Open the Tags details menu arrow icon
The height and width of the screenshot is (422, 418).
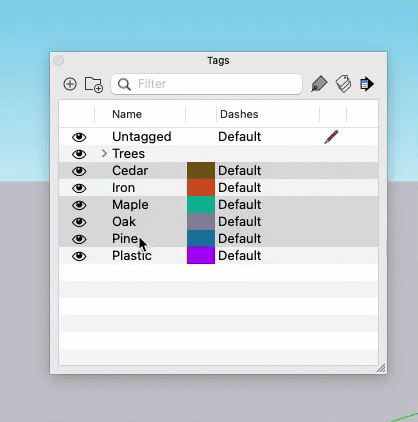coord(367,84)
